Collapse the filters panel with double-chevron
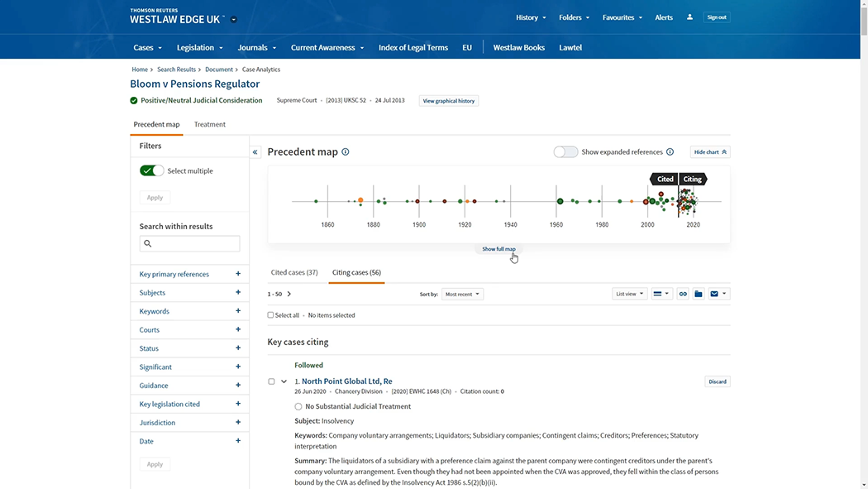Screen dimensions: 868x489 [x=255, y=152]
